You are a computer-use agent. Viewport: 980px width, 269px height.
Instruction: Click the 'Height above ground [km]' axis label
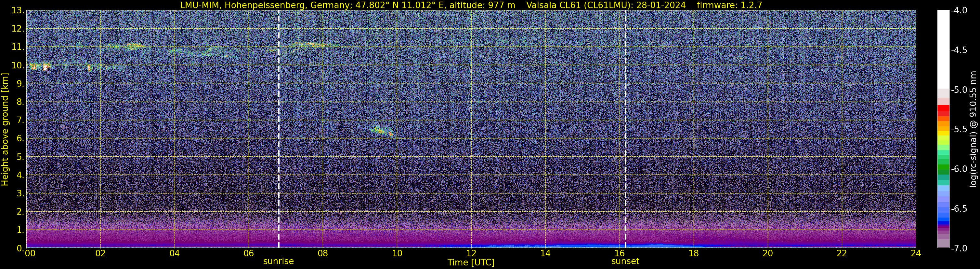click(x=5, y=129)
